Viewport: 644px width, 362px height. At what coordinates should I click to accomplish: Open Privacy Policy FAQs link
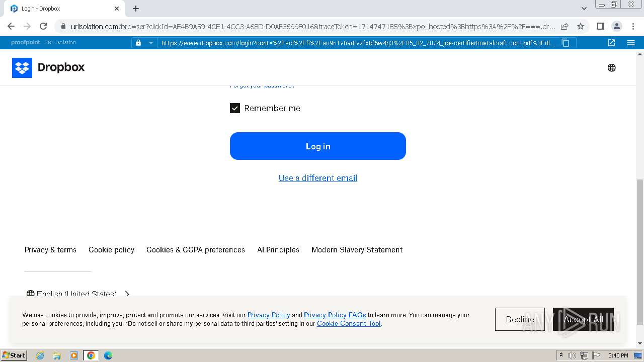click(x=335, y=315)
